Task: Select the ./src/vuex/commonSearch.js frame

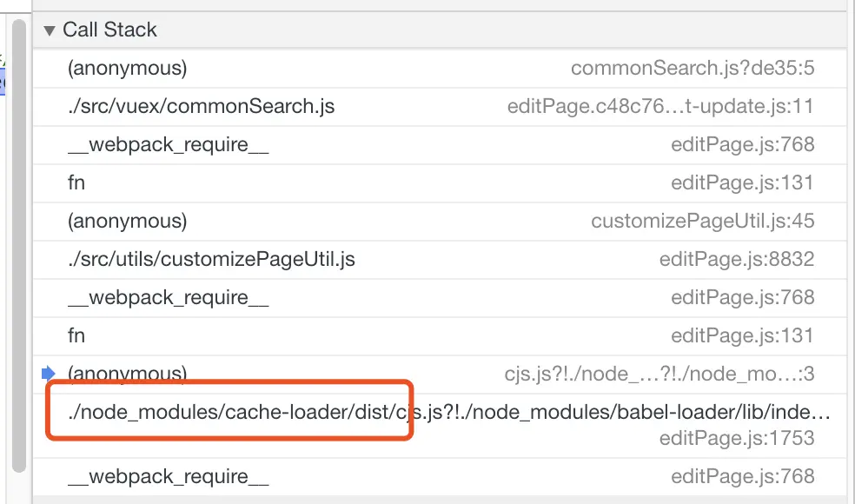Action: point(201,107)
